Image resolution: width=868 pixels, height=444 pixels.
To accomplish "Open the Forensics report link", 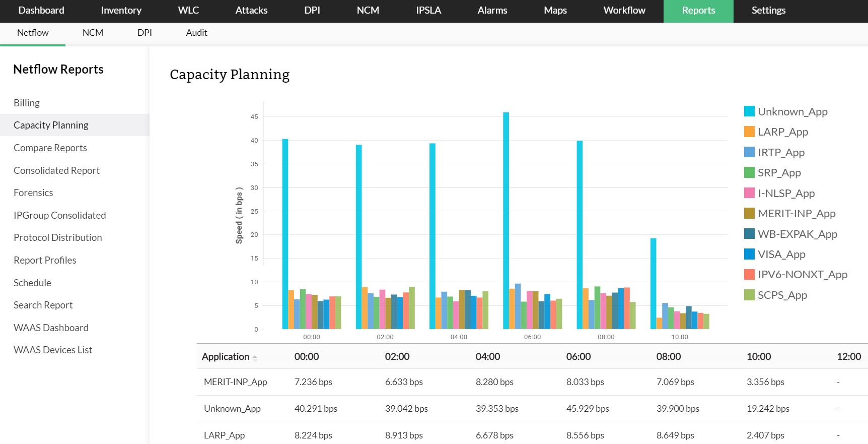I will tap(33, 193).
